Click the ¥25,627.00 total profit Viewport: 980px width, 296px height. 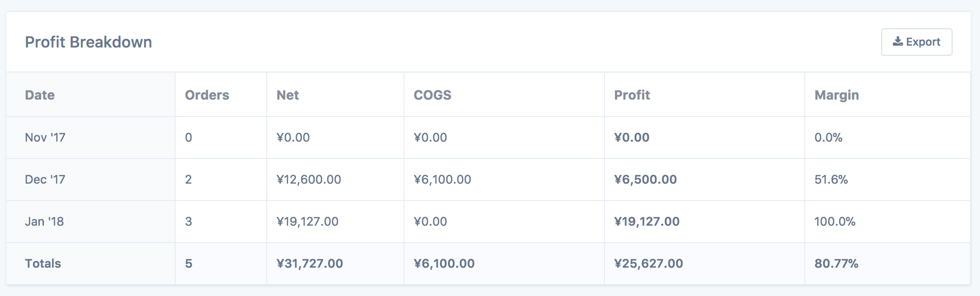(x=648, y=264)
